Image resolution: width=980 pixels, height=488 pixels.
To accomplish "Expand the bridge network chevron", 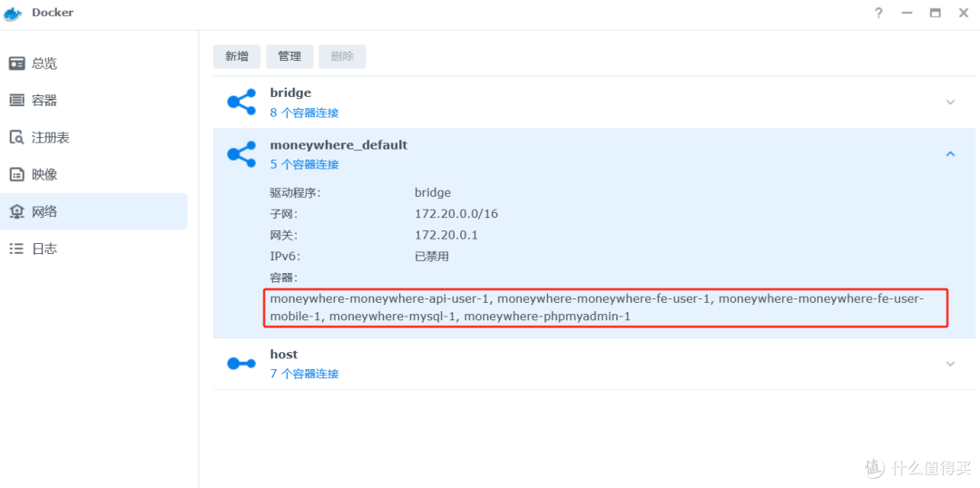I will (951, 102).
